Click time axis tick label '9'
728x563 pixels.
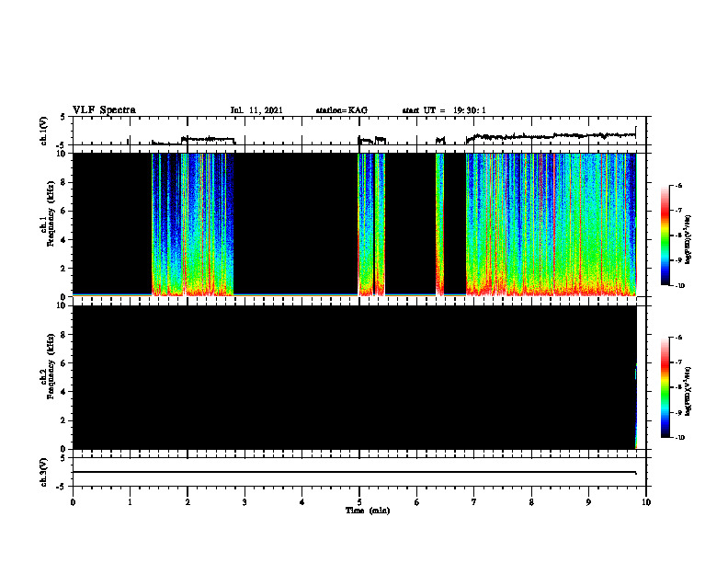coord(588,502)
